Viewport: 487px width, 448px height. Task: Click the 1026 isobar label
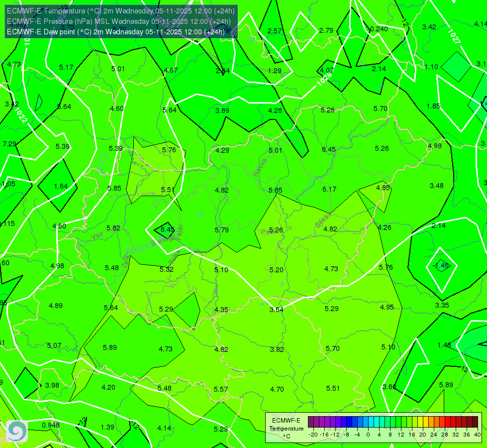click(x=324, y=79)
